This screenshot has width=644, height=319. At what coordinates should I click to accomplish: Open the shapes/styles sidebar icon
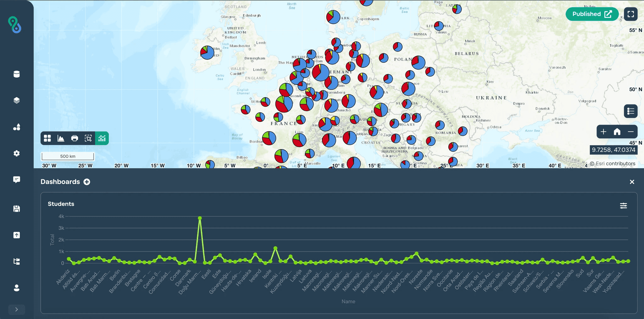tap(17, 127)
